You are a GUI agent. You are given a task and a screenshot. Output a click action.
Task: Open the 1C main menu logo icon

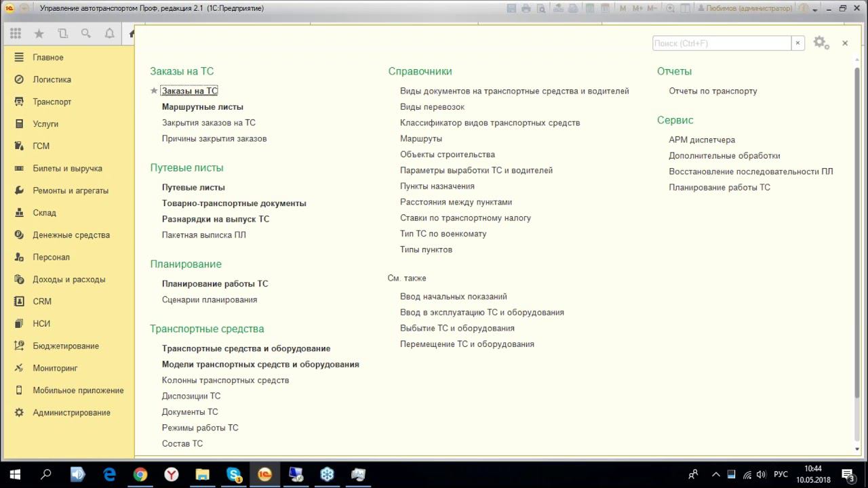click(x=9, y=8)
